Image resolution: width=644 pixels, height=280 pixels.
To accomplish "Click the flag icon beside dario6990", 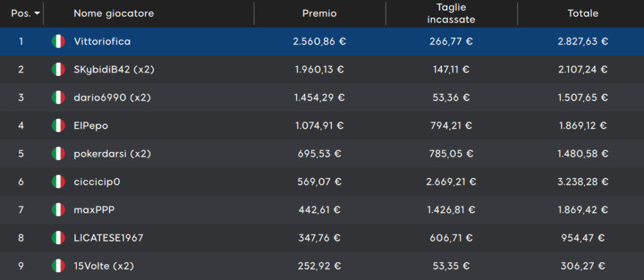I will (58, 97).
